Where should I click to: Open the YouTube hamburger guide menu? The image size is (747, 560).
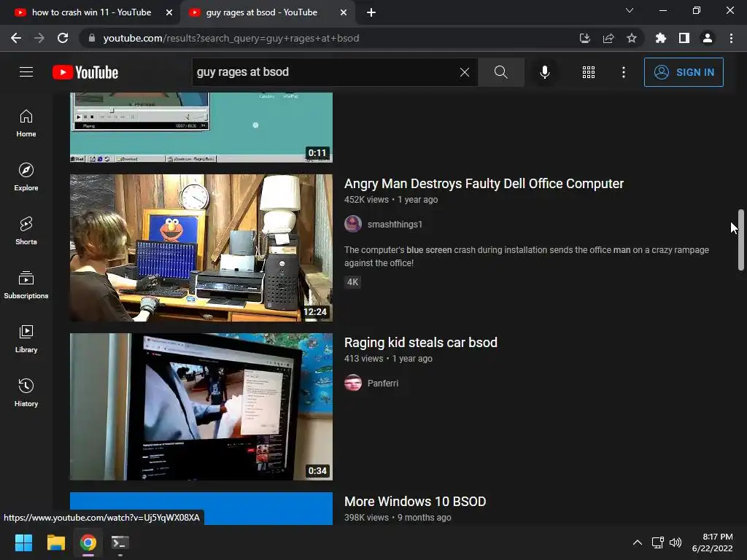point(26,72)
